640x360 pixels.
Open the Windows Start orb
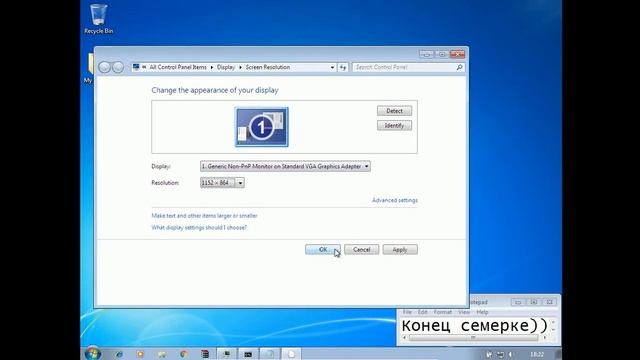(93, 353)
